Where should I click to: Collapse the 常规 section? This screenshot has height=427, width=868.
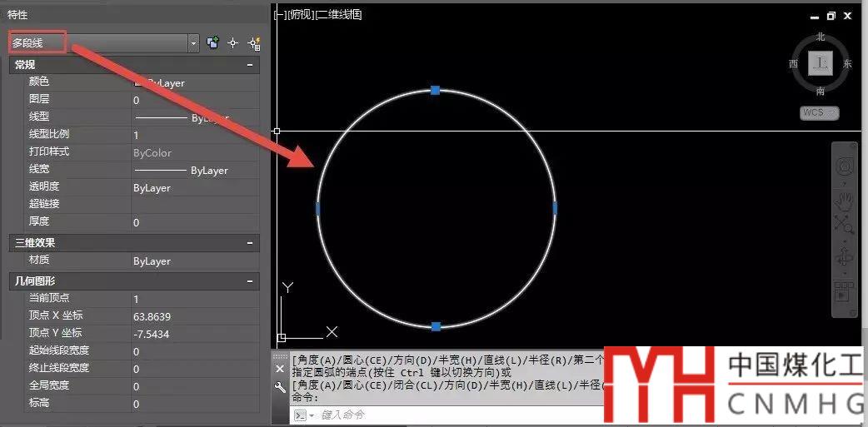point(249,65)
